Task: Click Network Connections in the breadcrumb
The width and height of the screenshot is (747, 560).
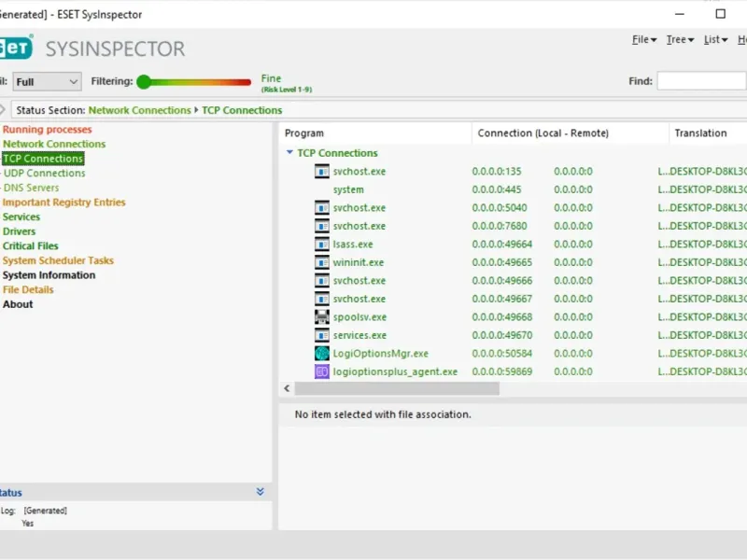Action: (139, 110)
